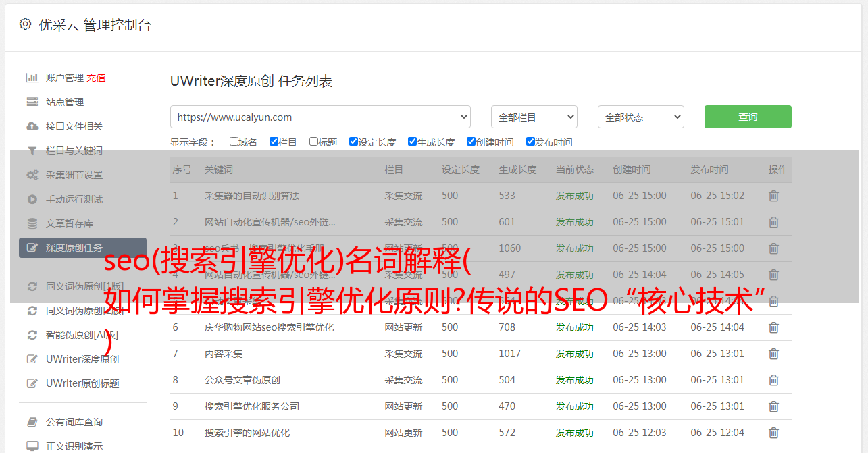
Task: Click generated length value 1017
Action: point(510,354)
